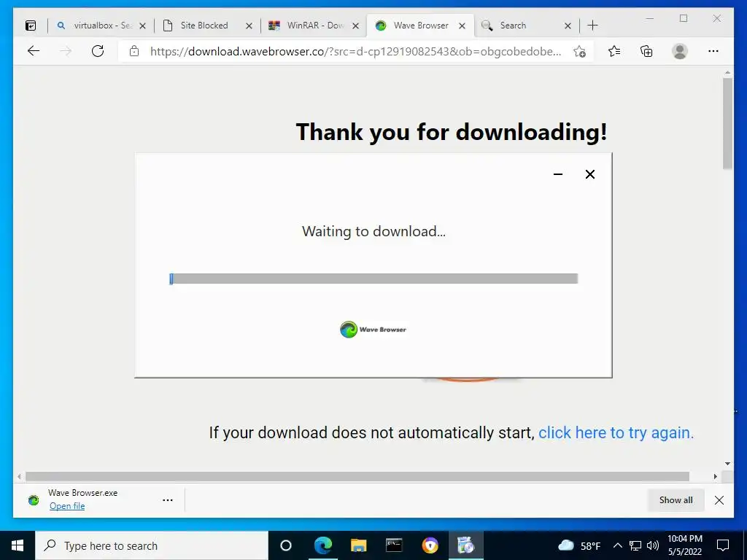Open the Windows Start menu
Viewport: 747px width, 560px height.
coord(18,545)
